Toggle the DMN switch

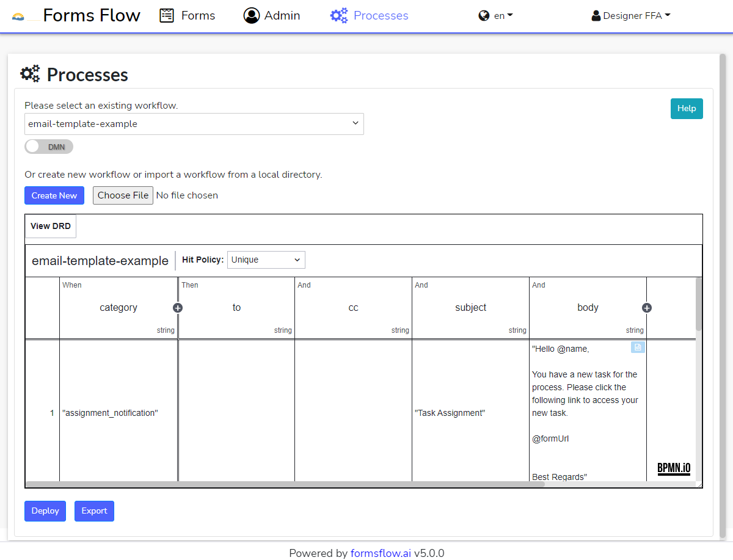point(49,147)
